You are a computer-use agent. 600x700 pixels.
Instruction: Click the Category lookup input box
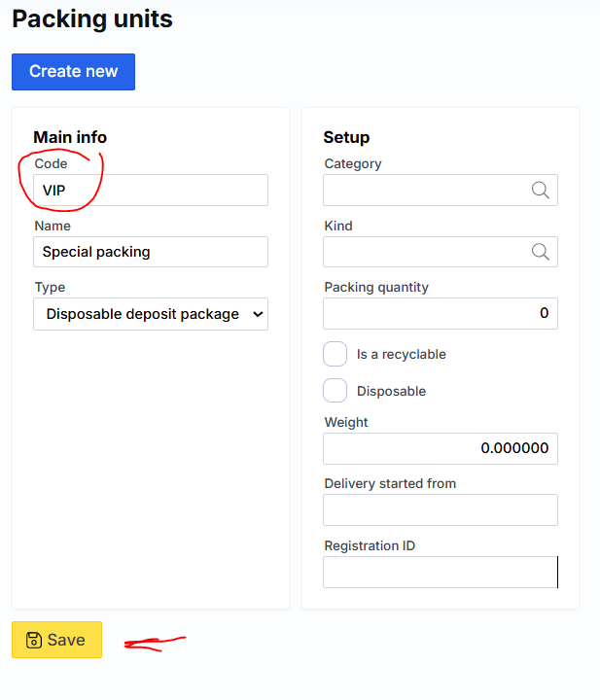point(425,191)
